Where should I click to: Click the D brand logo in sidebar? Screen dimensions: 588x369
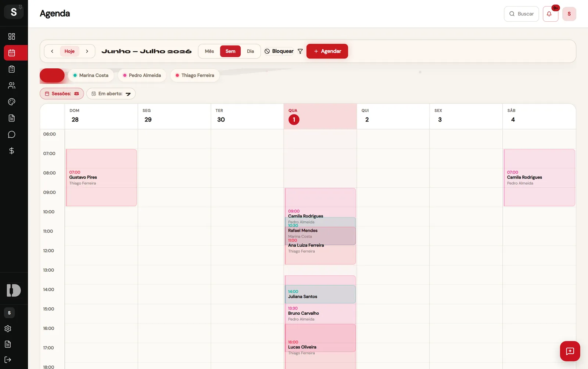[14, 290]
